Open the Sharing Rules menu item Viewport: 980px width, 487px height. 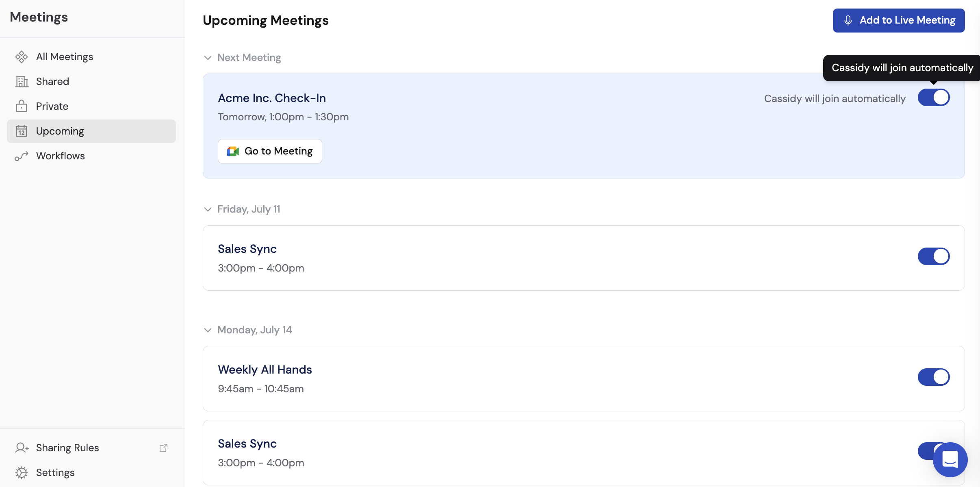coord(67,447)
